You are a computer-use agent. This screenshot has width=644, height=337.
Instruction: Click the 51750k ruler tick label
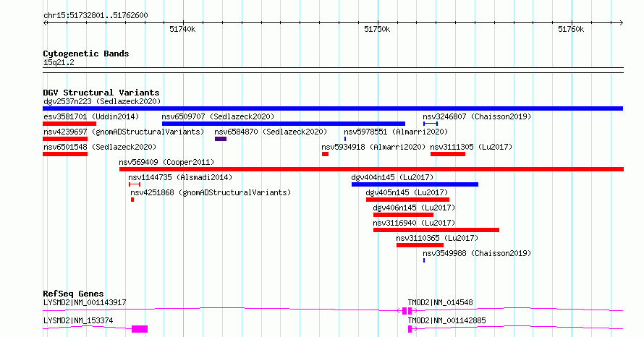[377, 29]
